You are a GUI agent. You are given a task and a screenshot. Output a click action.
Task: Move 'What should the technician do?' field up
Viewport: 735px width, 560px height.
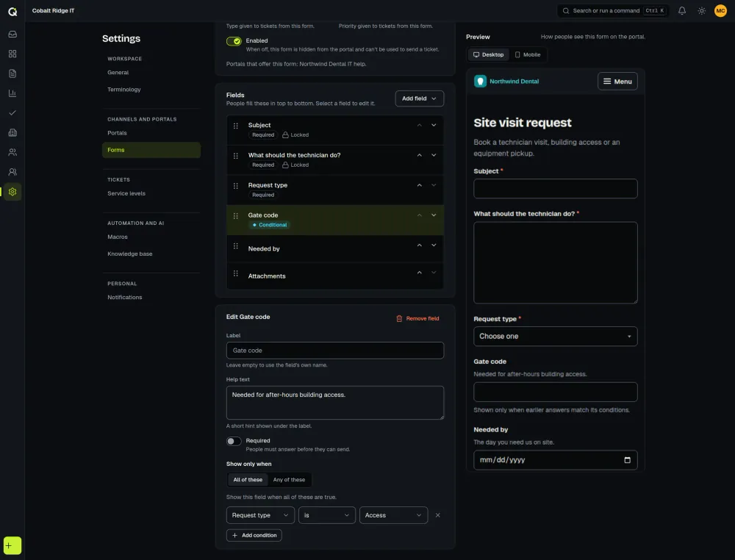[420, 155]
